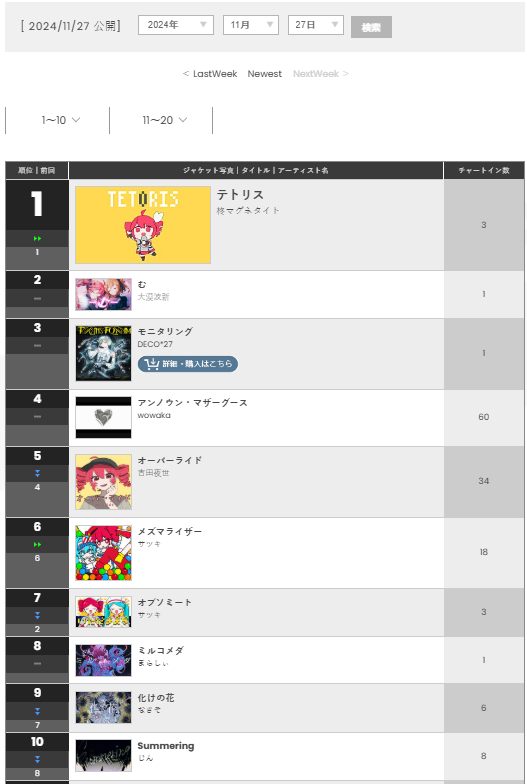Click the TETORIS jacket image

coord(143,225)
